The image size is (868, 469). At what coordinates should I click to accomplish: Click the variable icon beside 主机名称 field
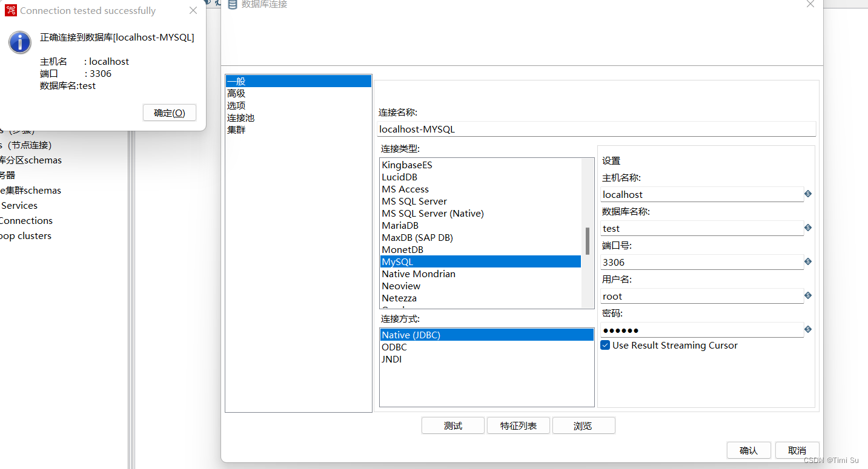tap(807, 194)
